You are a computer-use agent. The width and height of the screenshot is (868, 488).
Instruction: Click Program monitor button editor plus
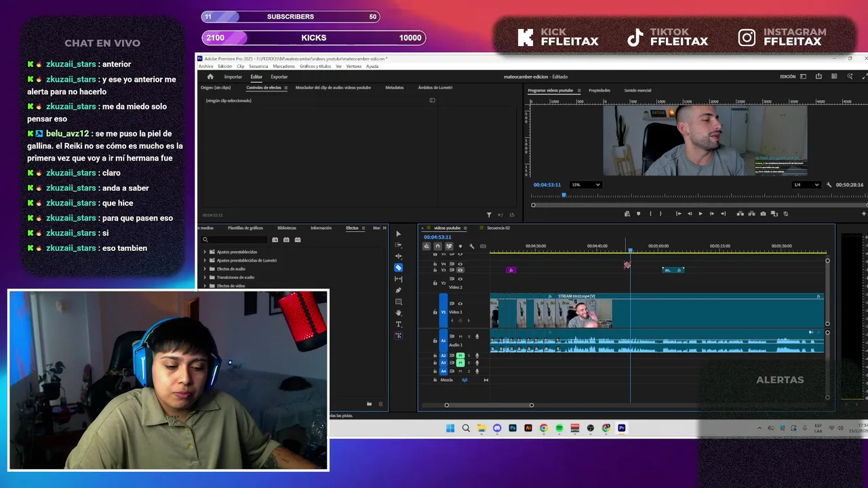pyautogui.click(x=864, y=213)
